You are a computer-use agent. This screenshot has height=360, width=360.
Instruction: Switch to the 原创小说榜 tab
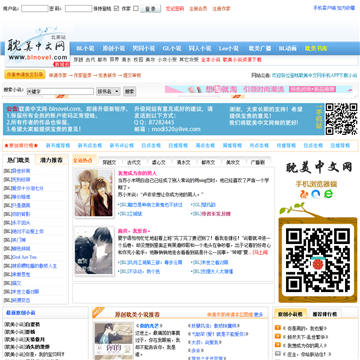coord(290,314)
